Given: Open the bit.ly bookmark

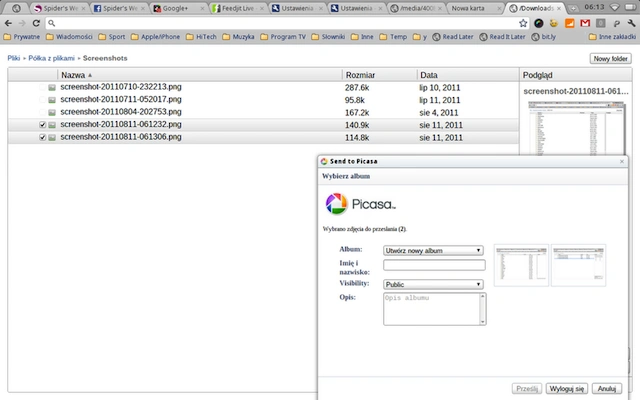Looking at the screenshot, I should tap(544, 37).
